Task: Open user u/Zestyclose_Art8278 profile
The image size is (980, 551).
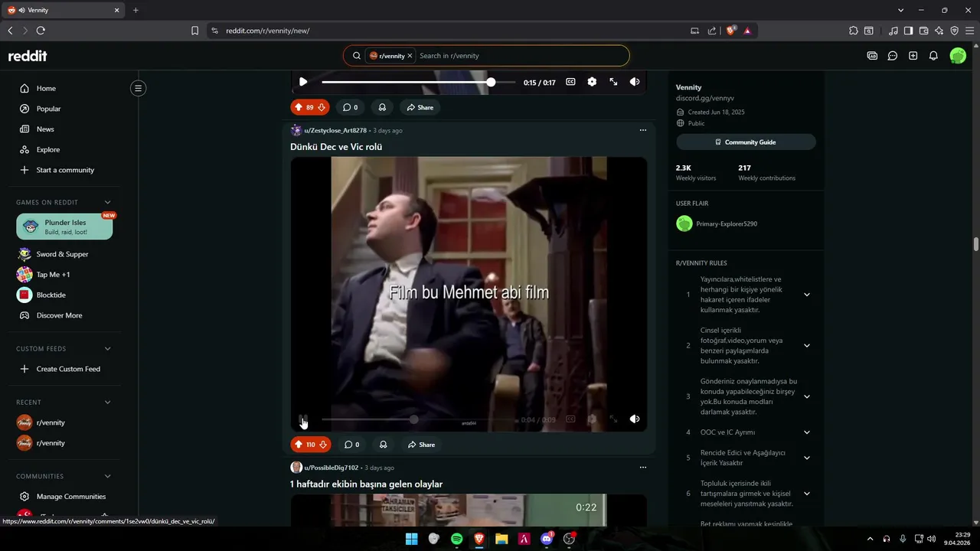Action: [335, 130]
